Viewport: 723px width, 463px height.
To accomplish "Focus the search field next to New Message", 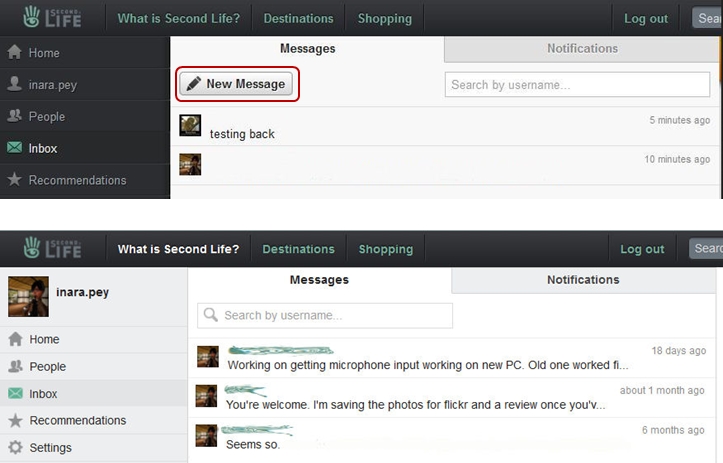I will (x=577, y=85).
